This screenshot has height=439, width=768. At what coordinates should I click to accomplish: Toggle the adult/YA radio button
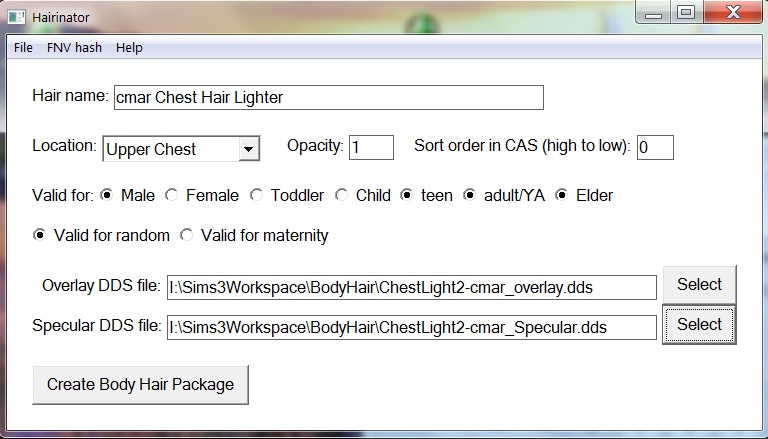[x=469, y=195]
